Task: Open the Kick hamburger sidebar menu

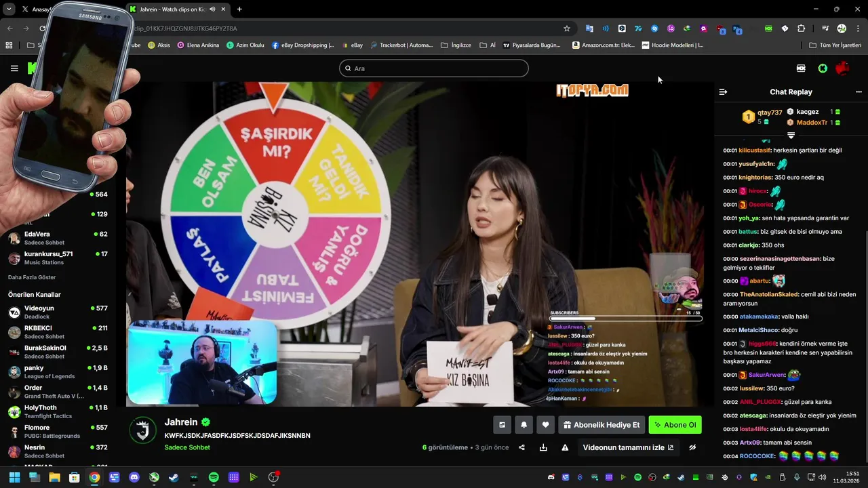Action: (14, 68)
